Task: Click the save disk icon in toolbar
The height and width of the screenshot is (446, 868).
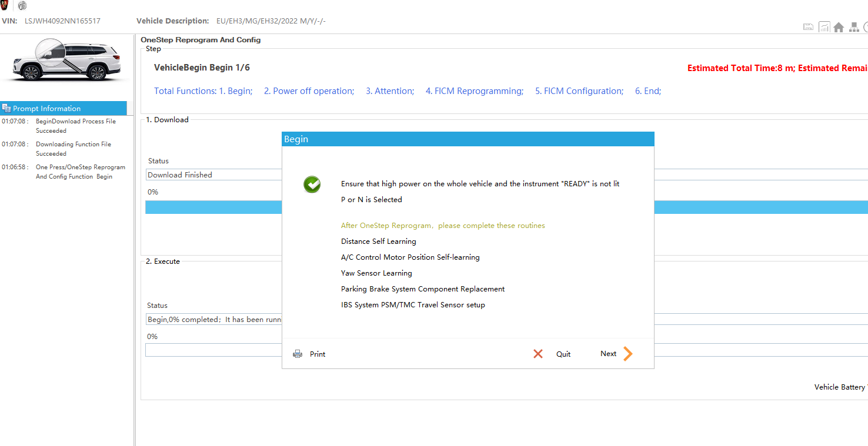Action: pos(808,27)
